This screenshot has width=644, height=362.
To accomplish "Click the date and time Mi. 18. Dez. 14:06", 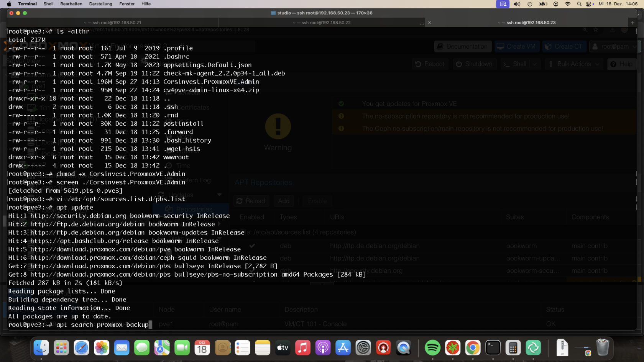I will tap(618, 4).
